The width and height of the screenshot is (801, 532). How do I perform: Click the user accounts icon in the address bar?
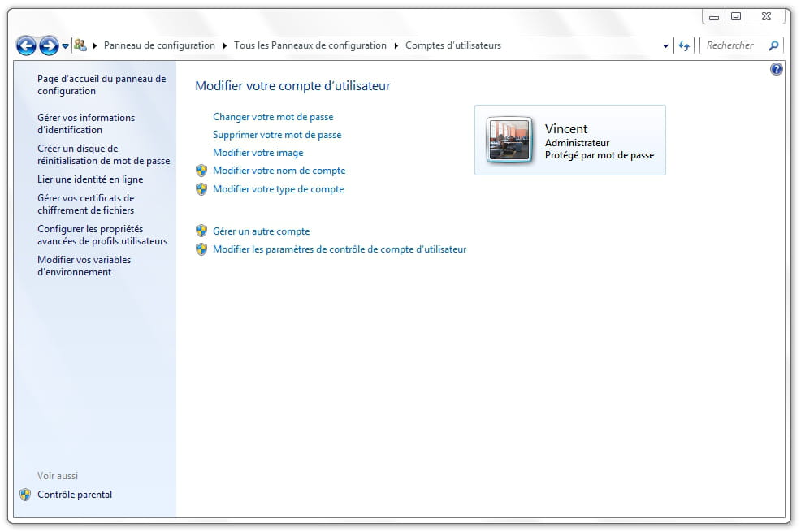click(x=80, y=45)
